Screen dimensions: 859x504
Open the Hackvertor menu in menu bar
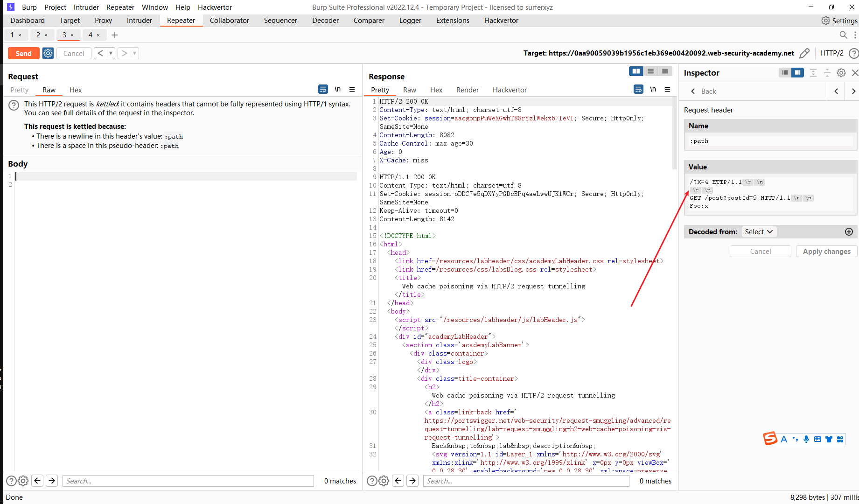[215, 7]
